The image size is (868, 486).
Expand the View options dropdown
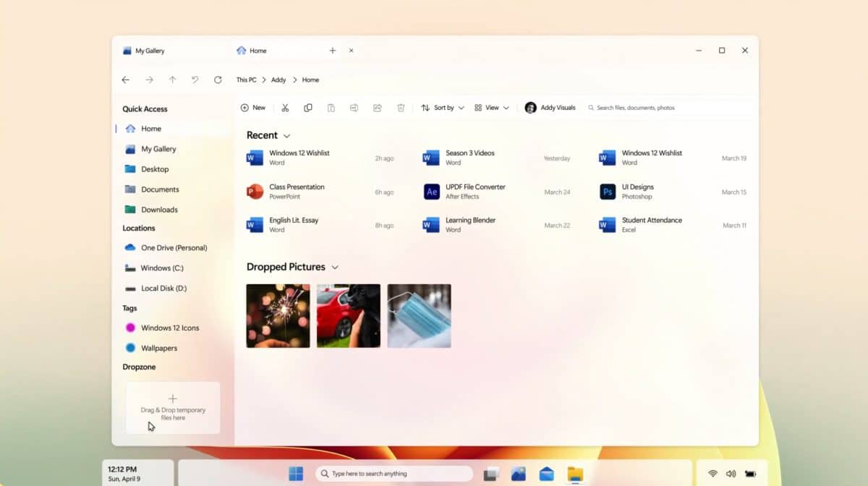[492, 107]
